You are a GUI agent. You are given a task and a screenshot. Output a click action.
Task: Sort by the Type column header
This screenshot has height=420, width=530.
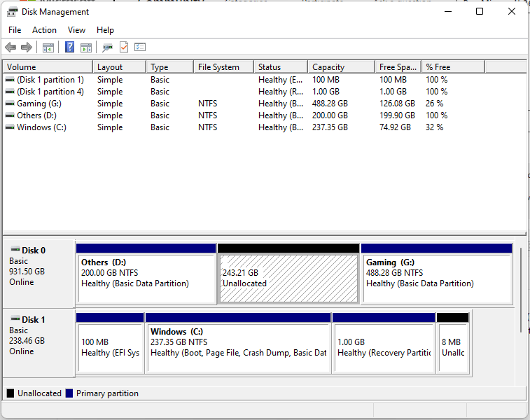coord(170,67)
